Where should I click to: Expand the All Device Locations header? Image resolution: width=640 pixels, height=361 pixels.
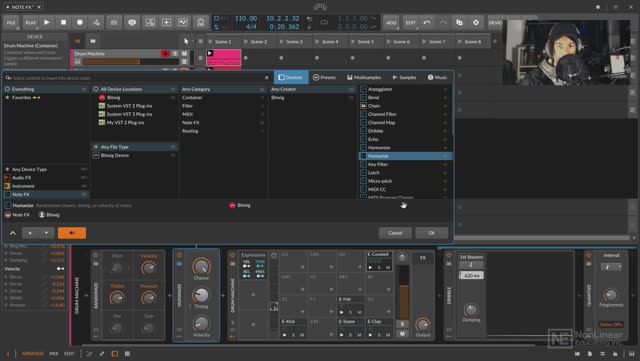[134, 89]
